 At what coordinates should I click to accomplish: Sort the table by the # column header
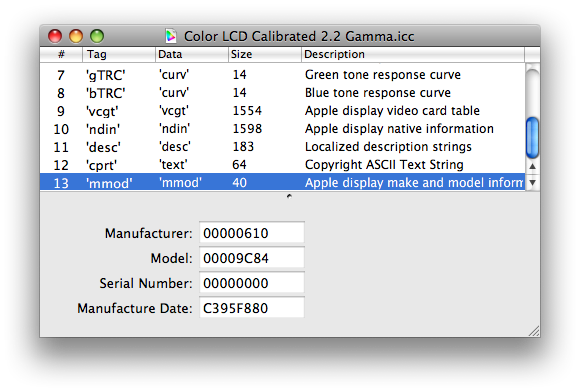[x=61, y=54]
